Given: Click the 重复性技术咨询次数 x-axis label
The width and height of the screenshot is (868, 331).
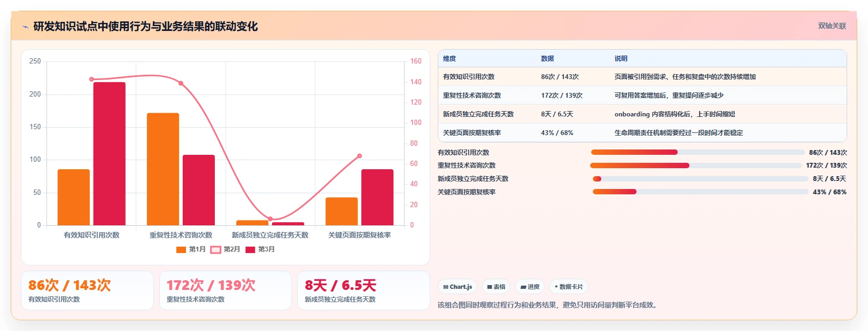Looking at the screenshot, I should (x=181, y=235).
